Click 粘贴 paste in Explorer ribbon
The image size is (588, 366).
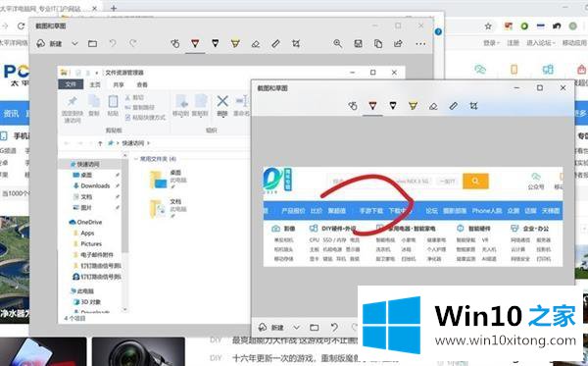[113, 106]
